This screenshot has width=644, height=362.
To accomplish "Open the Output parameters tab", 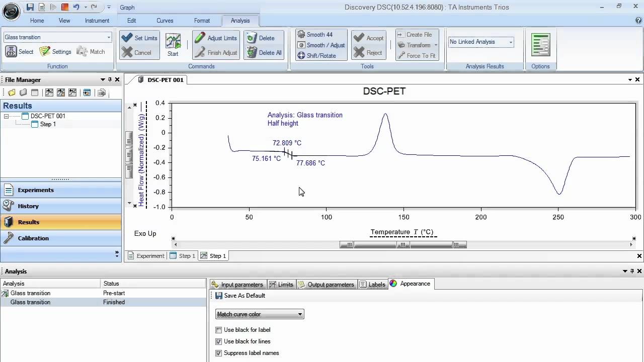I will click(x=327, y=284).
